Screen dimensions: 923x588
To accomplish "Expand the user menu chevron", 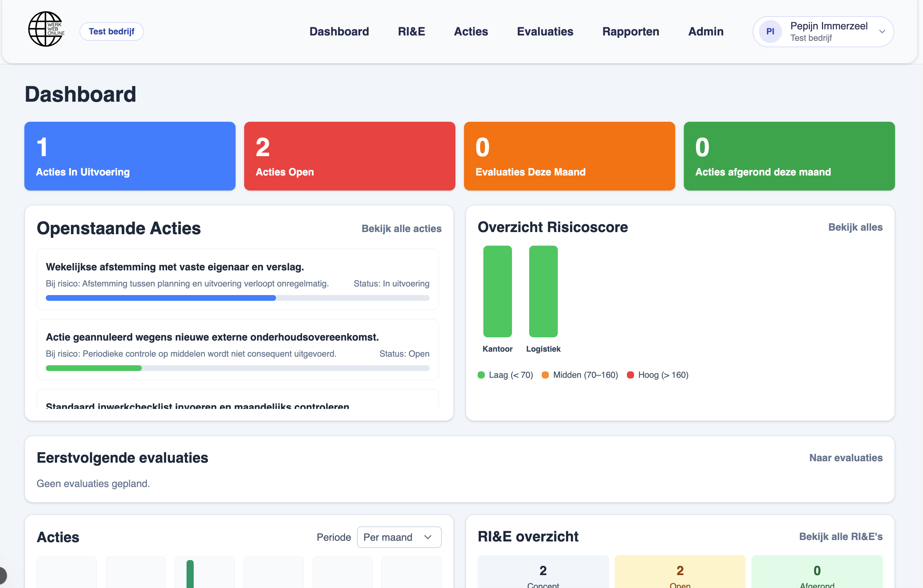I will click(882, 32).
